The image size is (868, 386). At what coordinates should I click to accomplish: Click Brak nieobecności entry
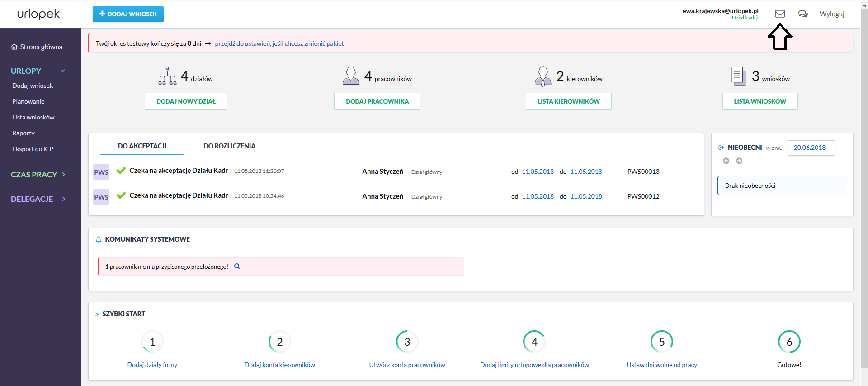click(782, 186)
